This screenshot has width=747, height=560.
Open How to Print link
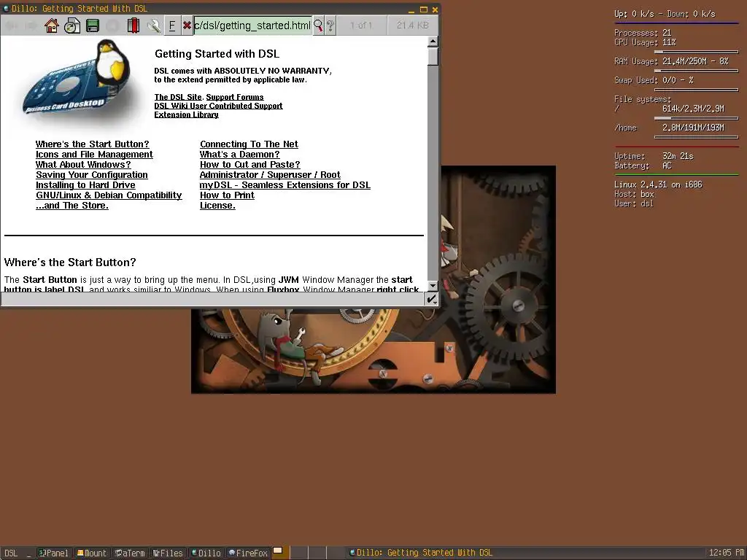(228, 195)
